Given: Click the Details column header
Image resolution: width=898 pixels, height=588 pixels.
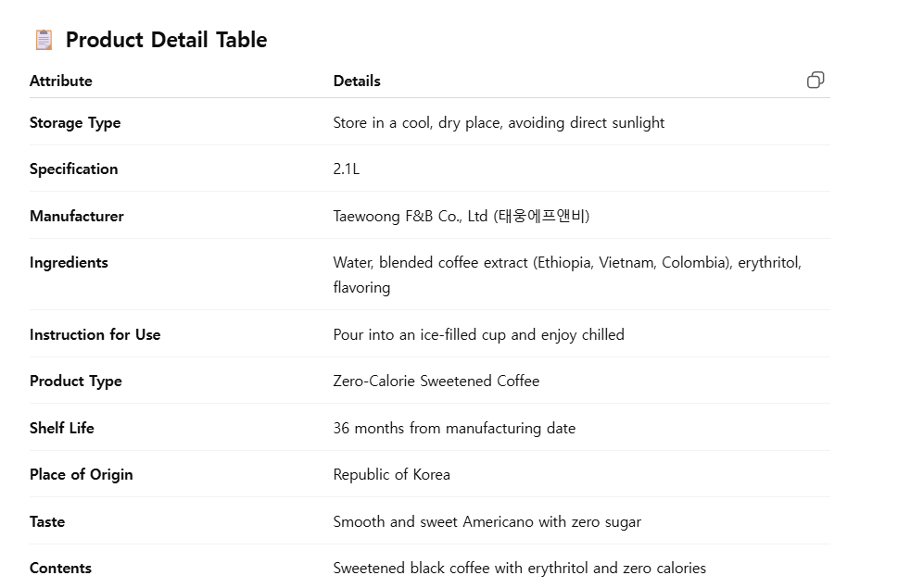Looking at the screenshot, I should pos(357,81).
